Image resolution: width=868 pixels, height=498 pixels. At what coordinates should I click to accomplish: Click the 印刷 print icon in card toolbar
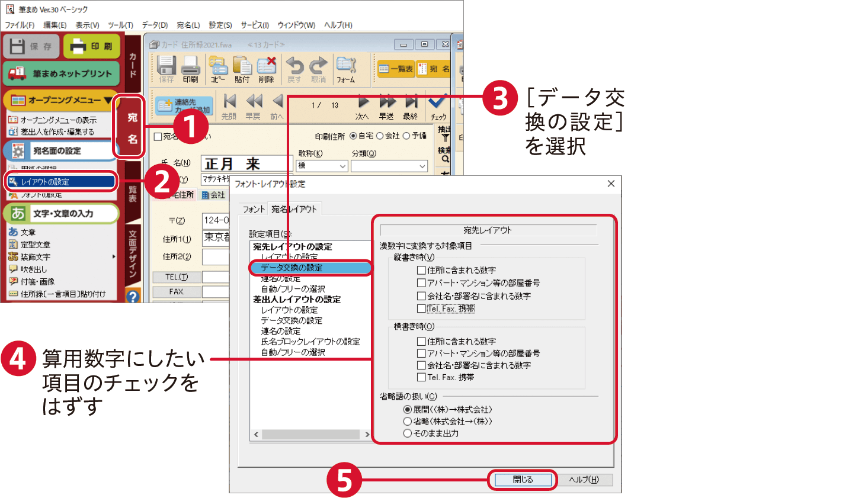coord(190,69)
